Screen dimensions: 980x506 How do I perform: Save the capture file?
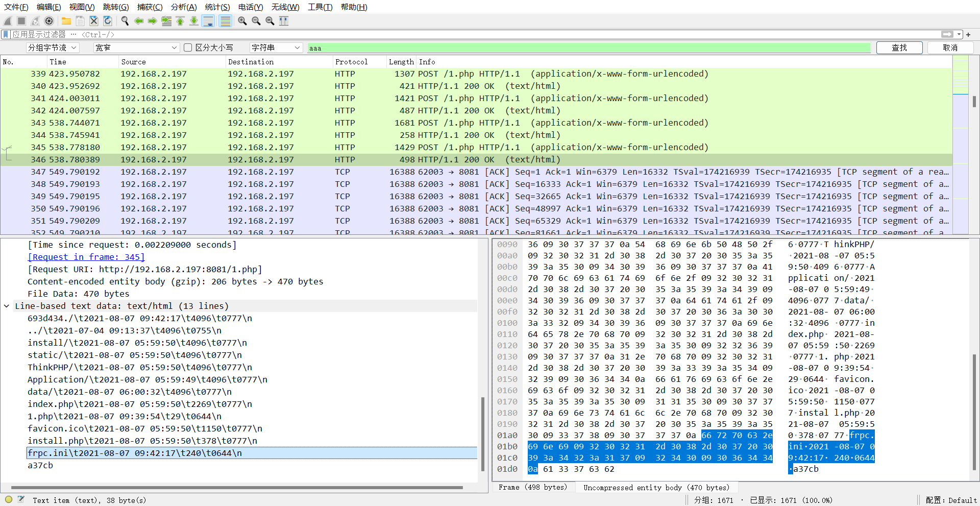point(80,21)
